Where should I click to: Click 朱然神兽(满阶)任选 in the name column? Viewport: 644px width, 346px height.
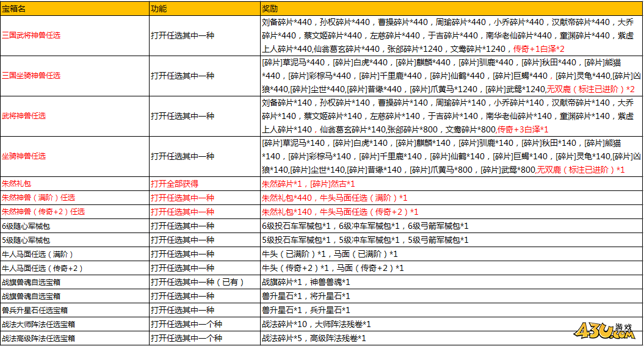(x=38, y=198)
